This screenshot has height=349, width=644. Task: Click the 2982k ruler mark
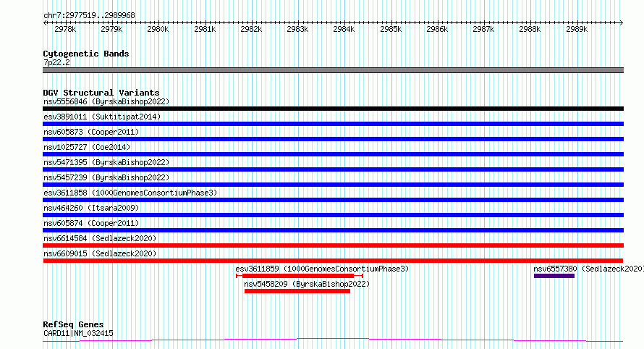click(251, 29)
